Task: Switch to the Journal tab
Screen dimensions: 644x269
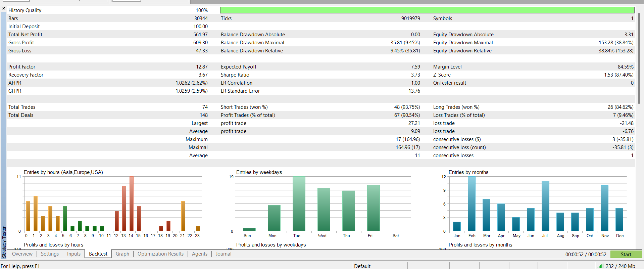Action: (224, 254)
